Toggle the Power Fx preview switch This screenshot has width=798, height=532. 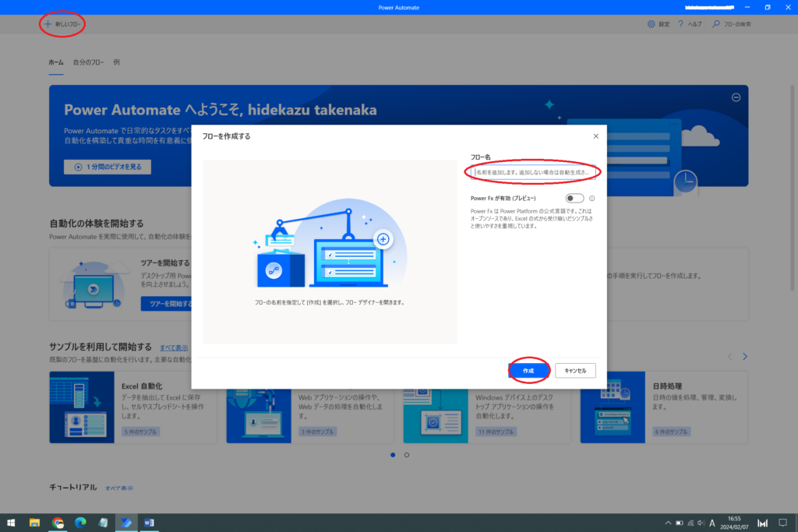click(x=574, y=199)
